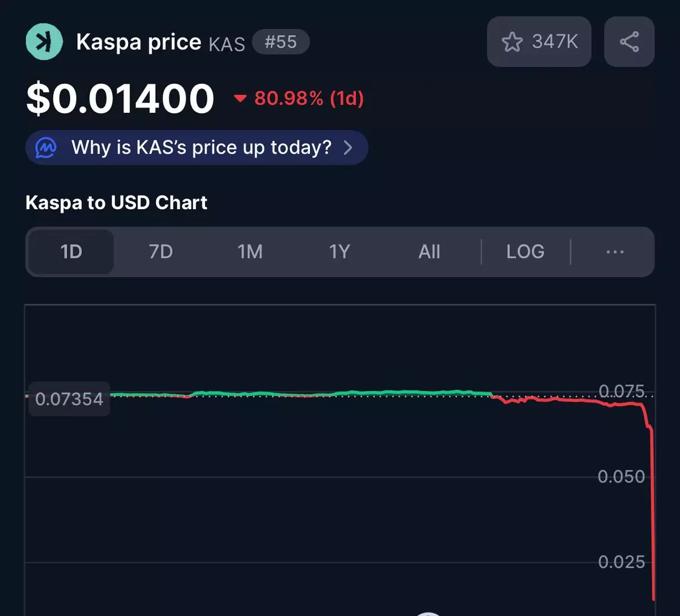Select the 1D timeframe tab
This screenshot has height=616, width=680.
(x=71, y=252)
